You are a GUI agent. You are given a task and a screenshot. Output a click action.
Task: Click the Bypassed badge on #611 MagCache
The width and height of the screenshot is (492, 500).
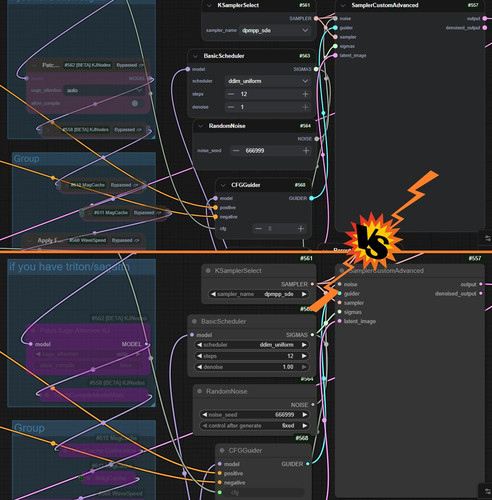[147, 213]
